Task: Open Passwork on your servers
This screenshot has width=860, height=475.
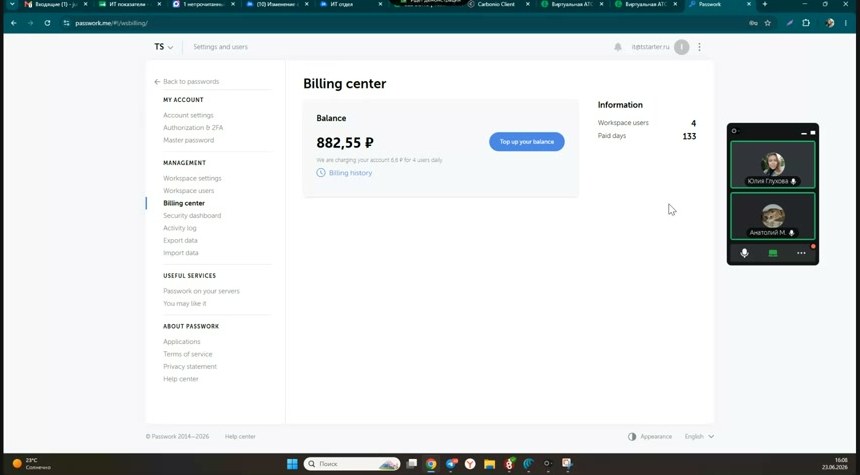Action: [201, 291]
